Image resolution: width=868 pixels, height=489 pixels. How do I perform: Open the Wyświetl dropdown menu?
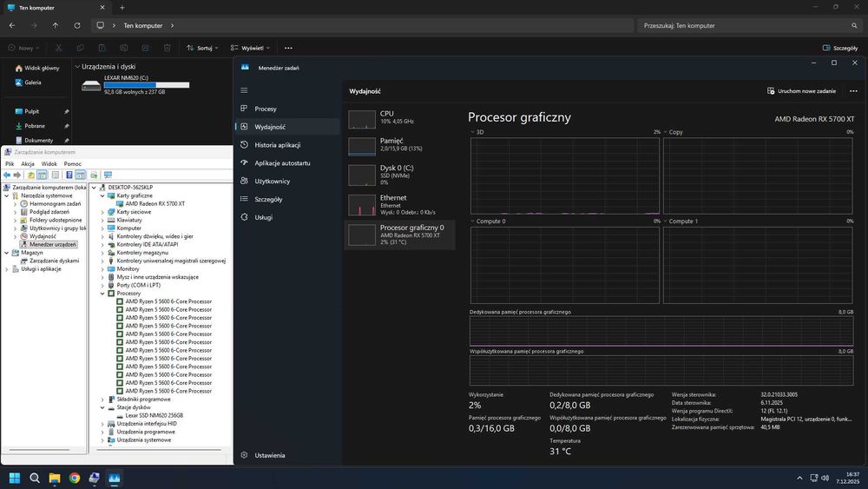pyautogui.click(x=252, y=49)
